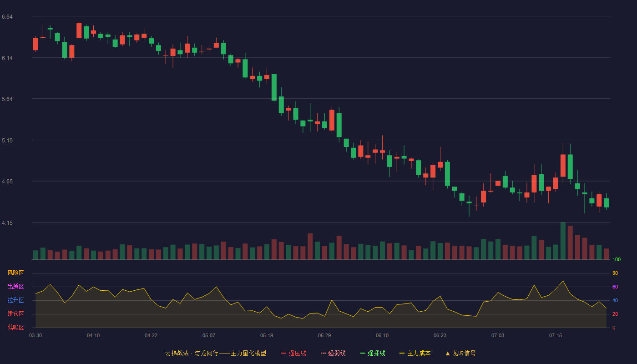Click the green line icon beside 强撑线
This screenshot has width=637, height=364.
coord(363,353)
